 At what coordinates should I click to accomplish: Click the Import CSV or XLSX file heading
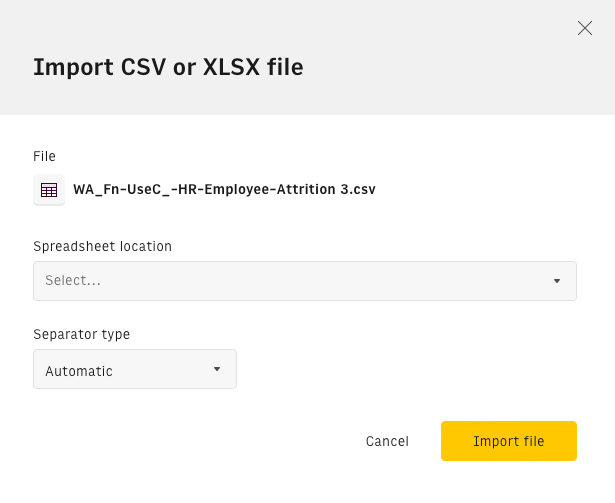[168, 67]
